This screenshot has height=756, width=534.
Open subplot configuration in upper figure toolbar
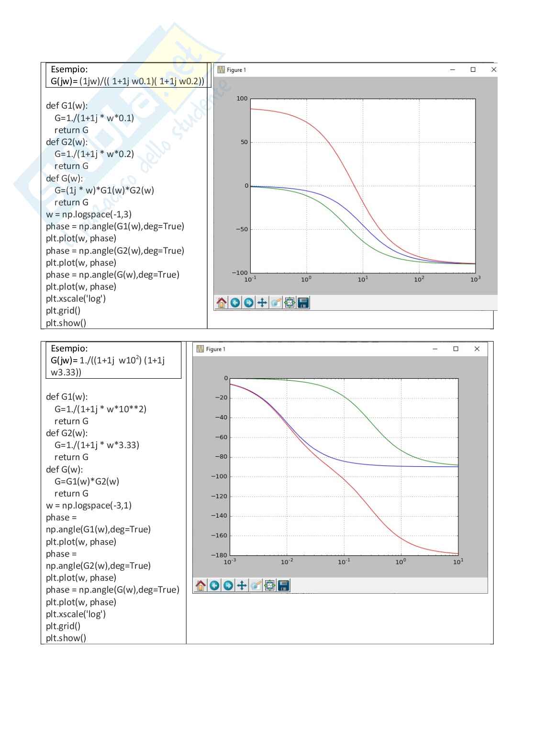tap(289, 303)
